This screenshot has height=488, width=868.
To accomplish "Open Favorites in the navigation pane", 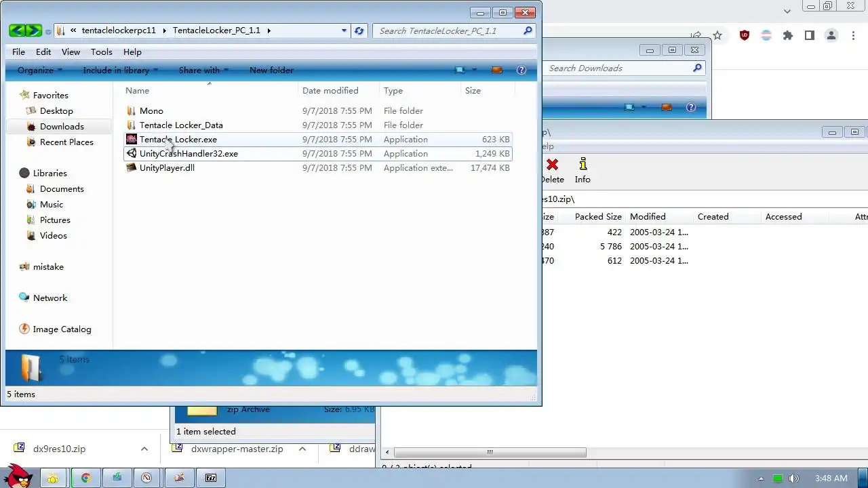I will (x=51, y=95).
